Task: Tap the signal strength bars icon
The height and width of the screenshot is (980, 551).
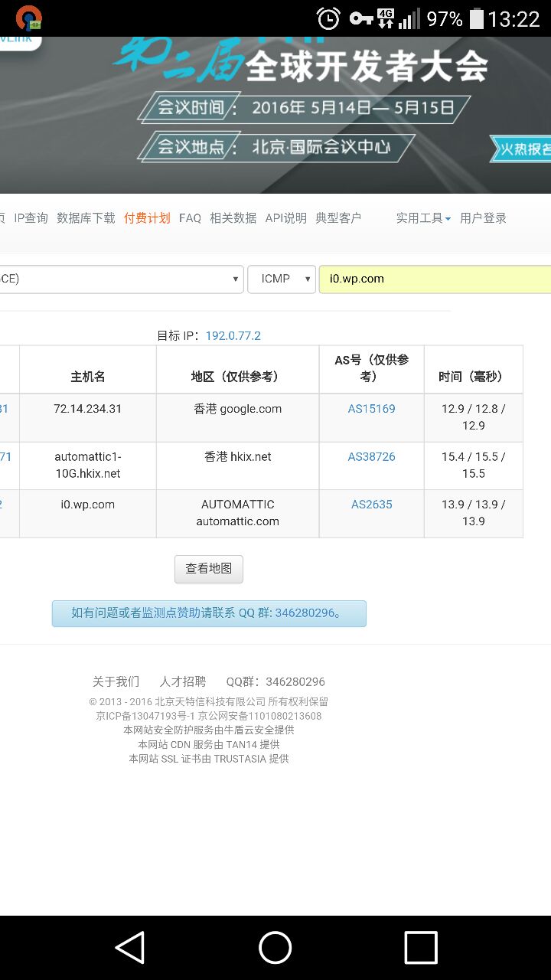Action: coord(409,18)
